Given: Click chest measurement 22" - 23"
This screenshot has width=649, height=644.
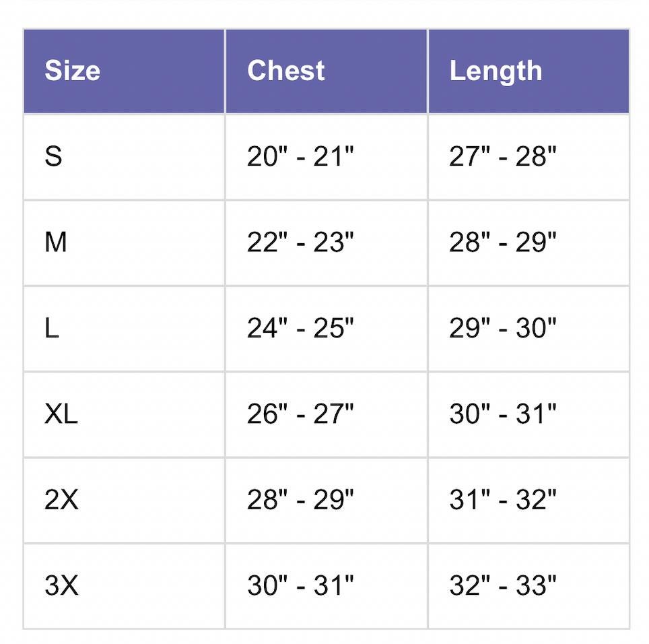Looking at the screenshot, I should tap(300, 243).
